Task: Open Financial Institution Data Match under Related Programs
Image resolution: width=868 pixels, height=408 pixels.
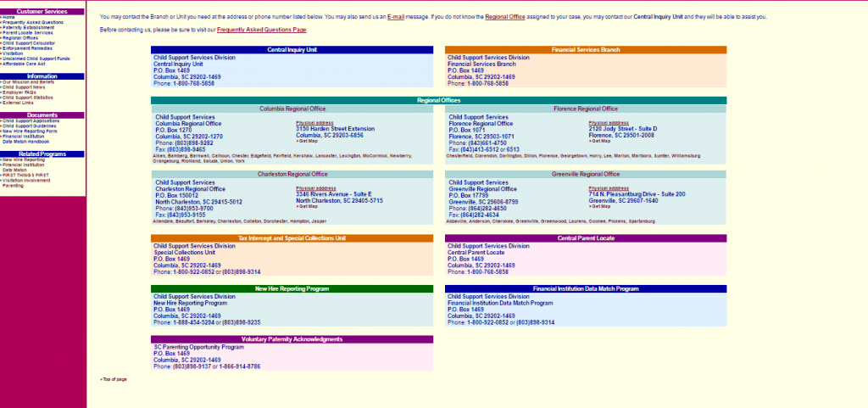Action: click(23, 167)
